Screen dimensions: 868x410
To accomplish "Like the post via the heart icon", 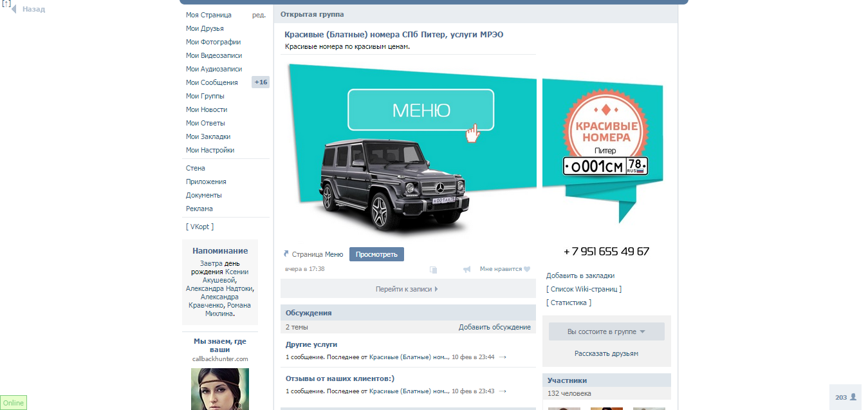I will tap(527, 269).
